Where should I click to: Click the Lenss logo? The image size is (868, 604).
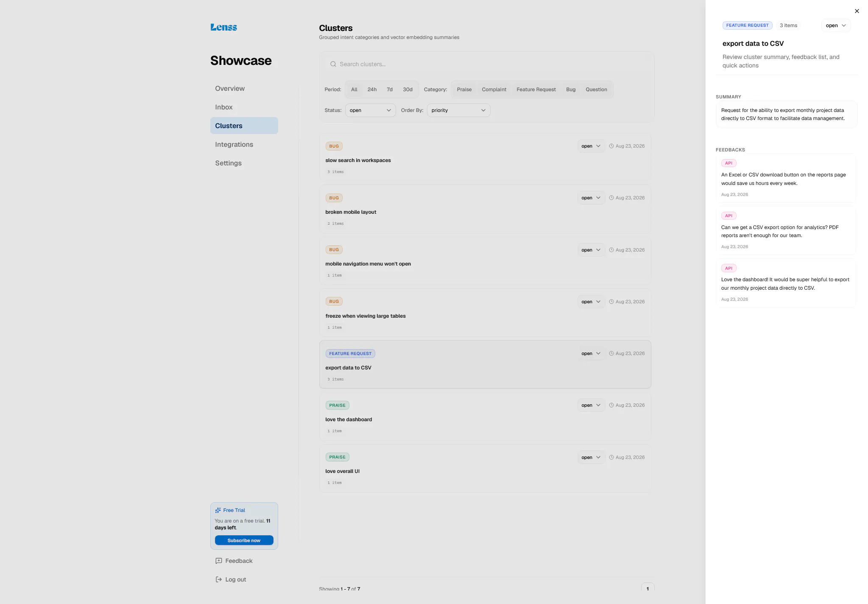(224, 27)
